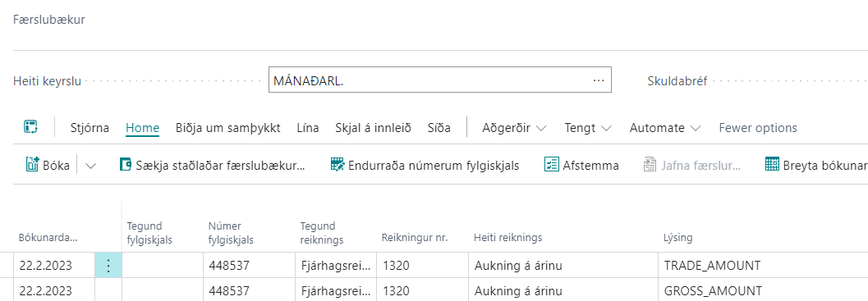The height and width of the screenshot is (301, 868).
Task: Click Sækja staðlaðar færslubækur... label
Action: coord(220,166)
